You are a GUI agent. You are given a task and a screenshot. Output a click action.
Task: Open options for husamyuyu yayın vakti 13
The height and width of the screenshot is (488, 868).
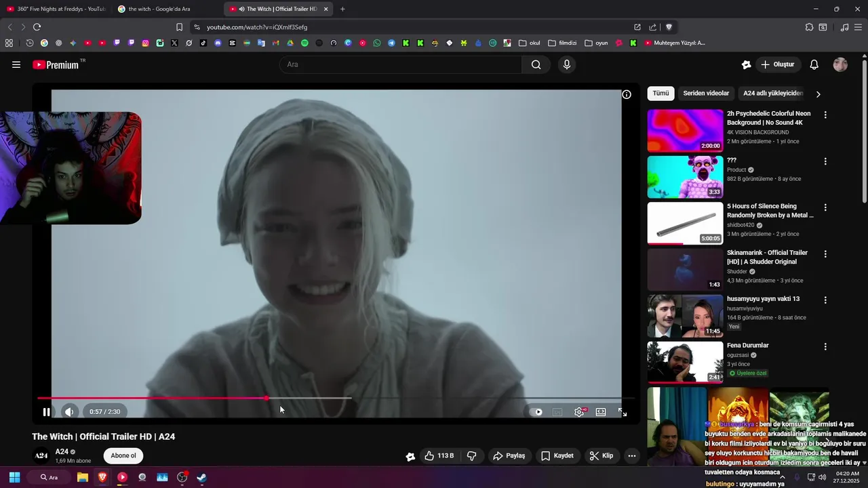pyautogui.click(x=825, y=300)
